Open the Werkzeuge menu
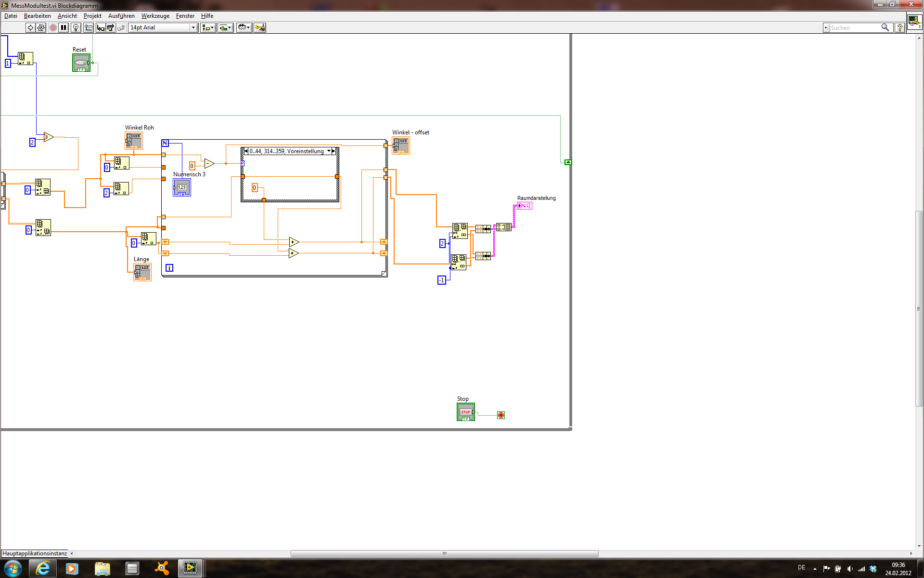Image resolution: width=924 pixels, height=578 pixels. click(x=155, y=16)
